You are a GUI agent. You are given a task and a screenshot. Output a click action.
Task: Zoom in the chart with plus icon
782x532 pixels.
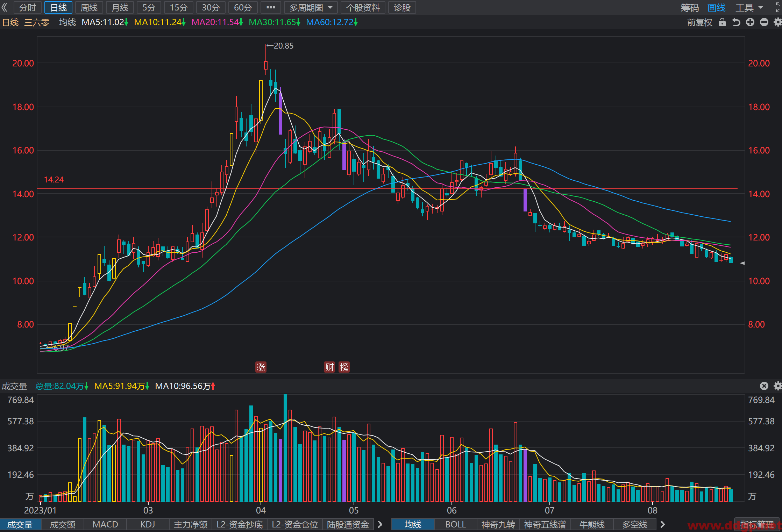tap(750, 22)
